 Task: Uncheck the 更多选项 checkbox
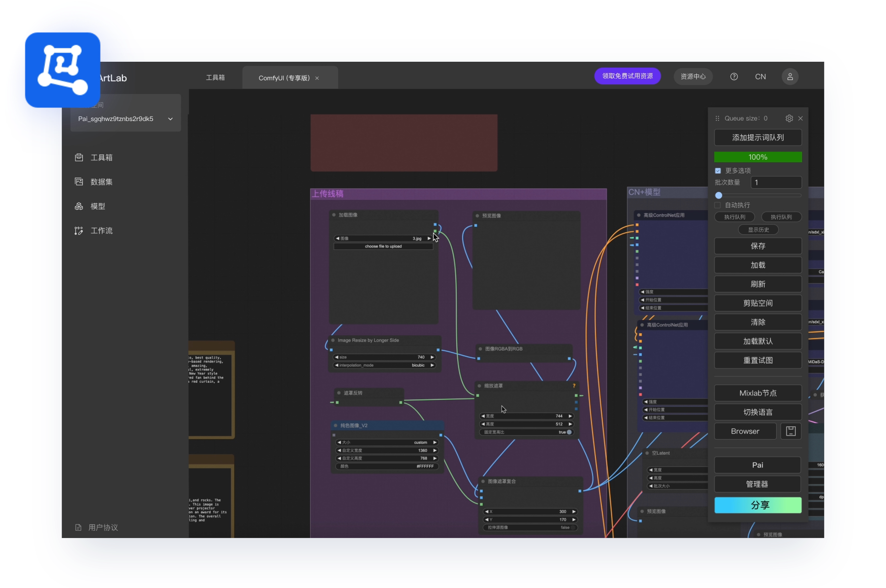pyautogui.click(x=718, y=171)
